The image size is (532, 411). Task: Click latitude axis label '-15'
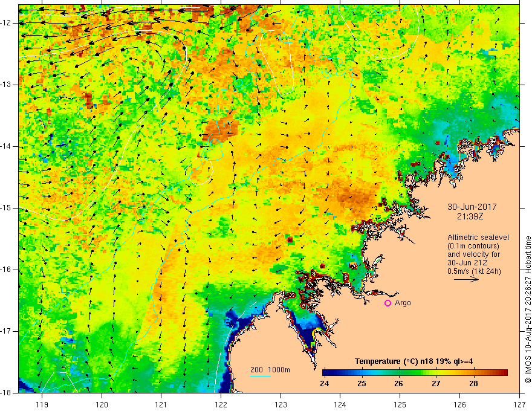pos(7,208)
